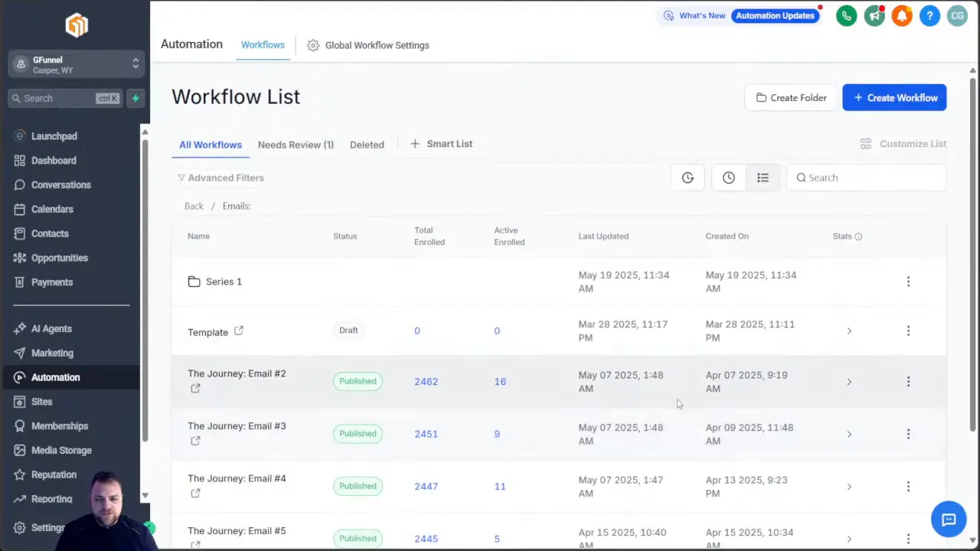
Task: Select the Deleted tab
Action: 367,145
